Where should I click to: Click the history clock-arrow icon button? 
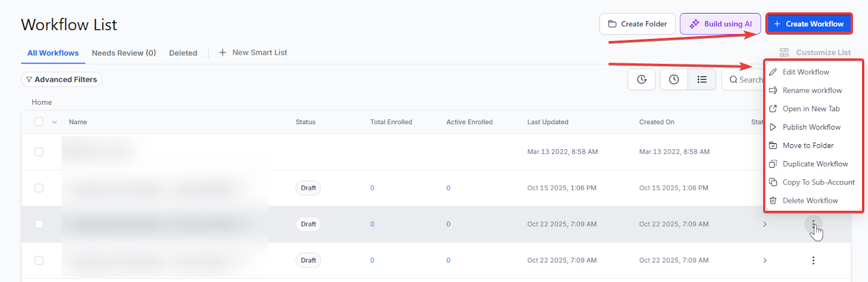(x=642, y=80)
